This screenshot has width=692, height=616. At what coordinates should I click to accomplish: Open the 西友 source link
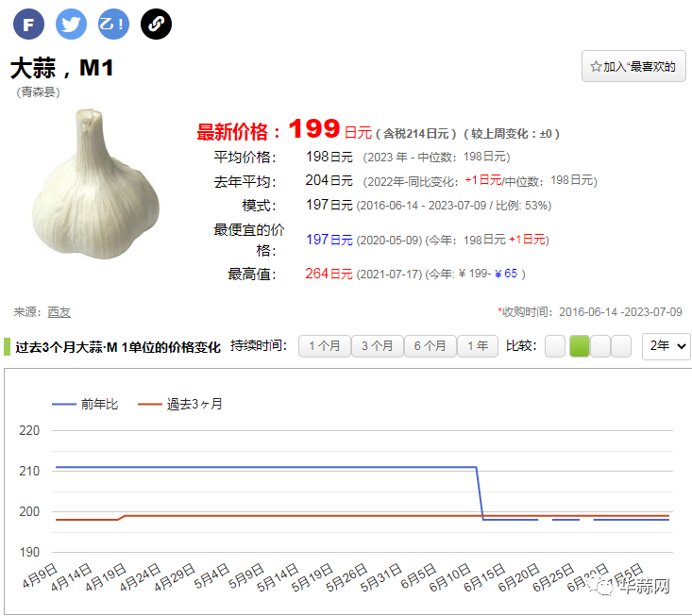[x=59, y=312]
